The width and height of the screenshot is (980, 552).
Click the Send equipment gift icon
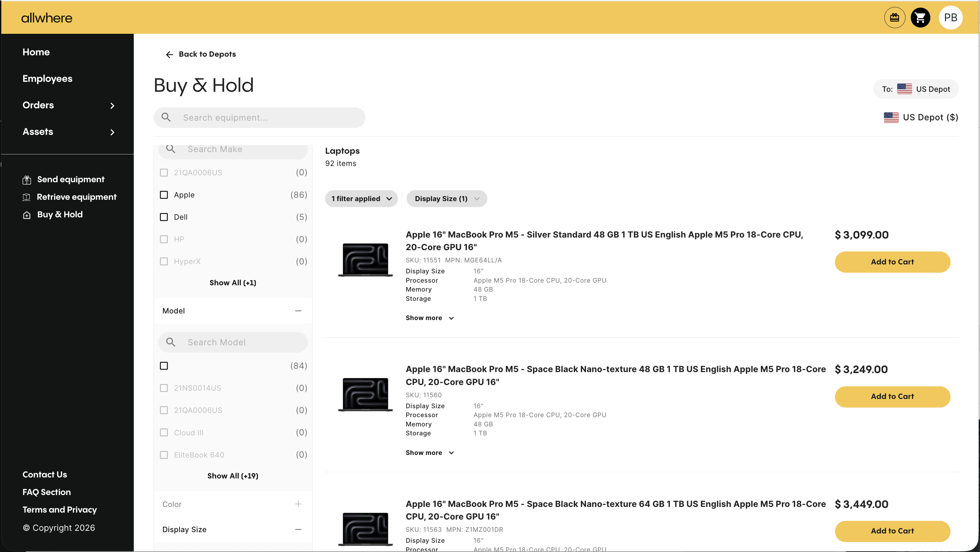click(26, 180)
